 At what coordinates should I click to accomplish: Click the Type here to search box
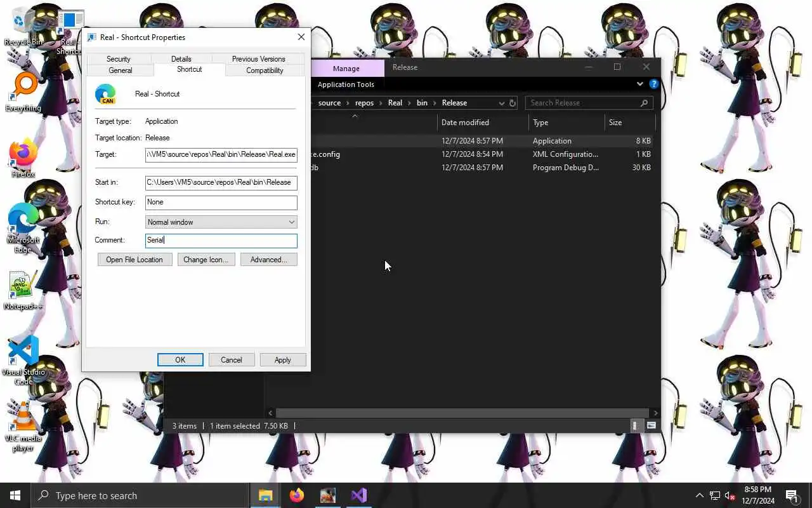click(140, 495)
